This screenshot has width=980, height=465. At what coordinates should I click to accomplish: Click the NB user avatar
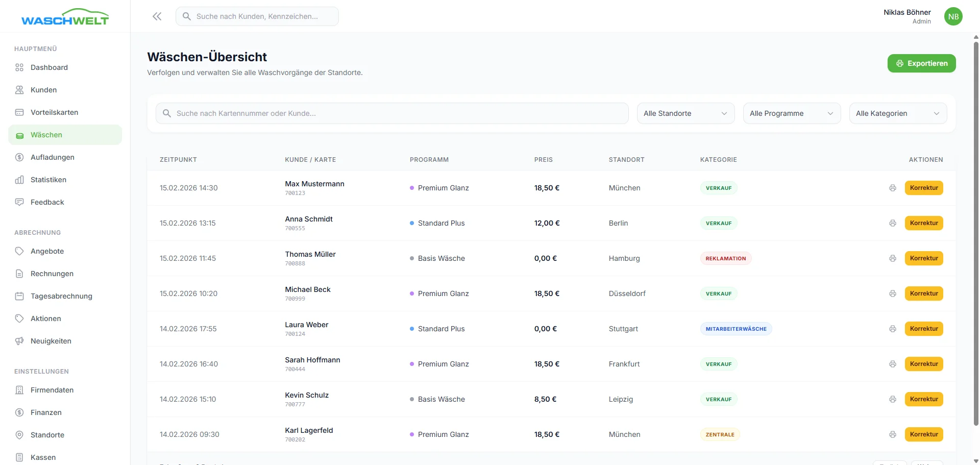[x=953, y=16]
